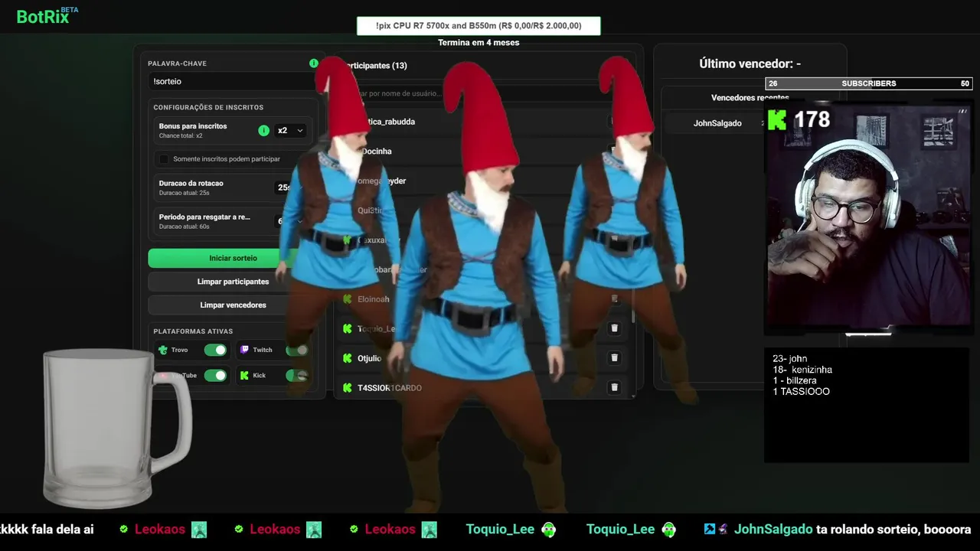Click Kick icon beside Toquio_Lee participant
Viewport: 980px width, 551px height.
pyautogui.click(x=348, y=328)
